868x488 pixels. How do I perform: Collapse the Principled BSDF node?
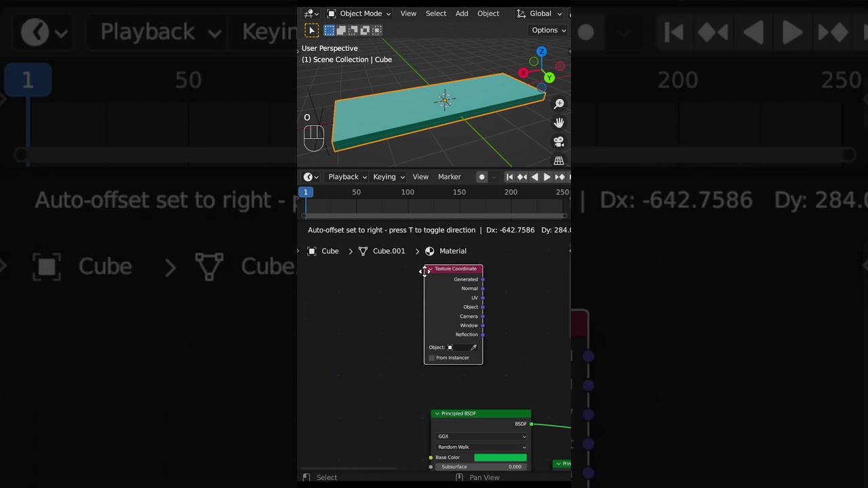[437, 413]
